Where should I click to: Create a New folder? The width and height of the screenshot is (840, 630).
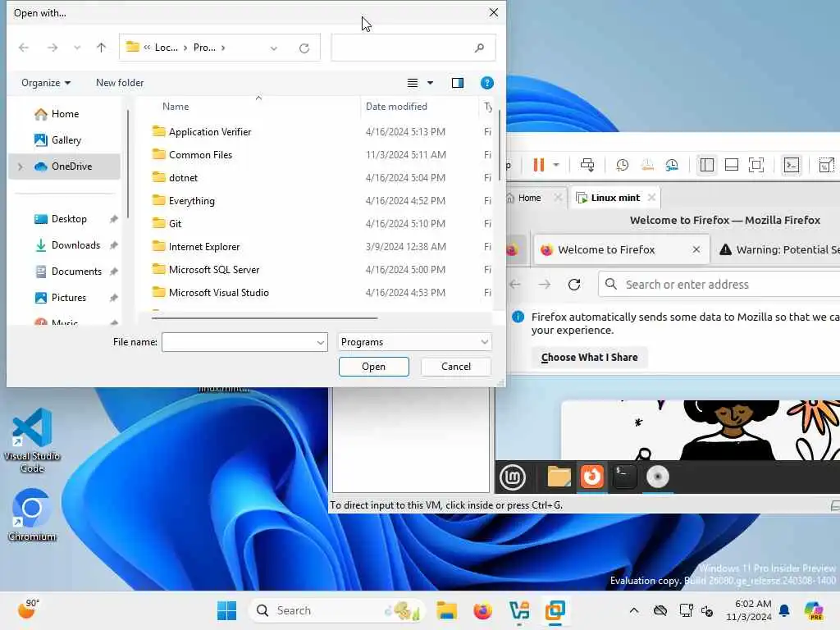(120, 83)
